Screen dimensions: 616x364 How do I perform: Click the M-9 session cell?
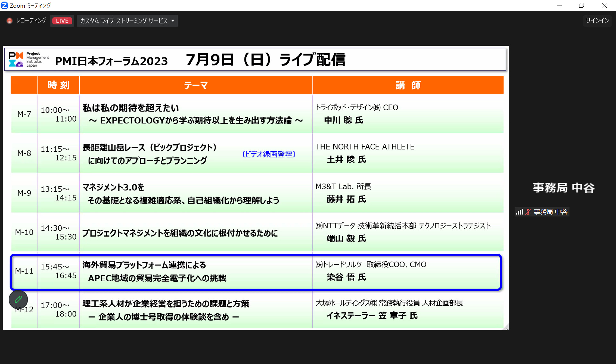tap(24, 193)
